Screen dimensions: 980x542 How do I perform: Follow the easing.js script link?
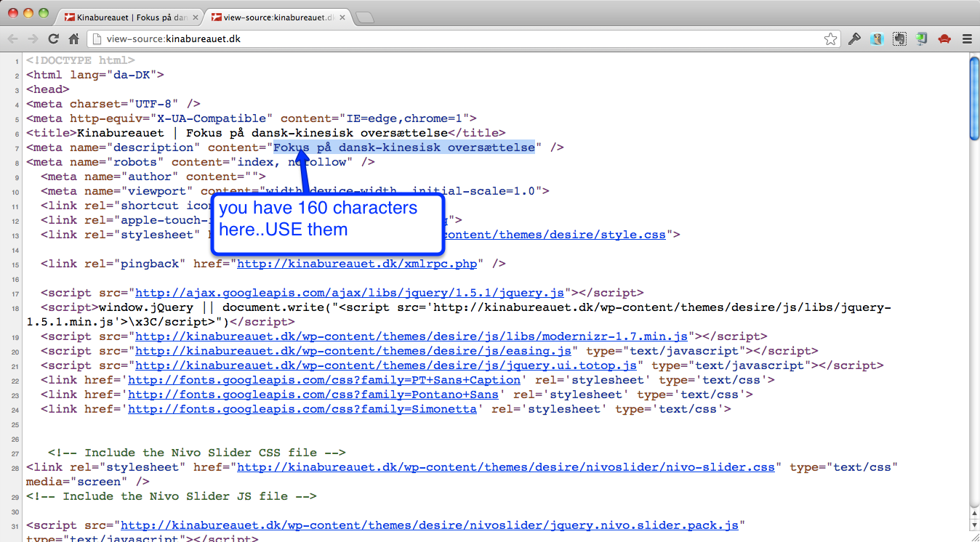pos(353,351)
